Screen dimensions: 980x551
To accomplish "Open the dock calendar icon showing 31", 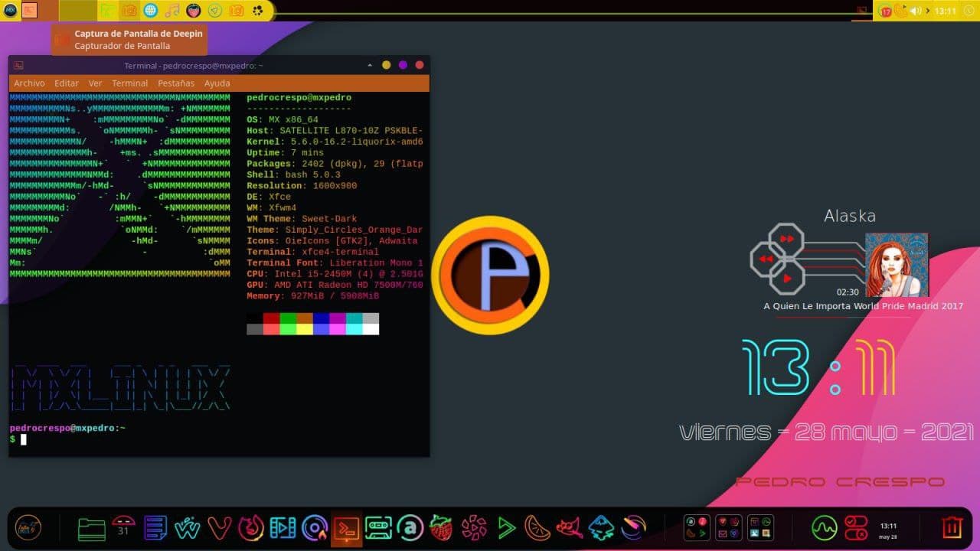I will point(123,528).
